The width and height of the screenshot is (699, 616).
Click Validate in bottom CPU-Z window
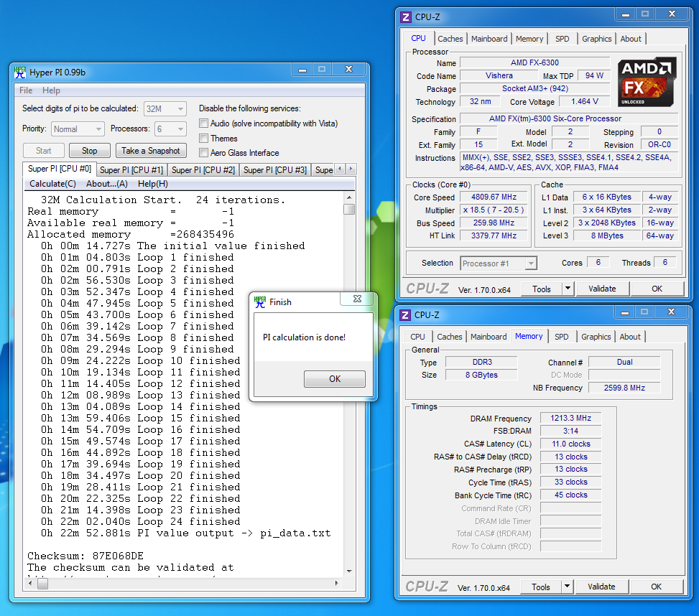(601, 587)
